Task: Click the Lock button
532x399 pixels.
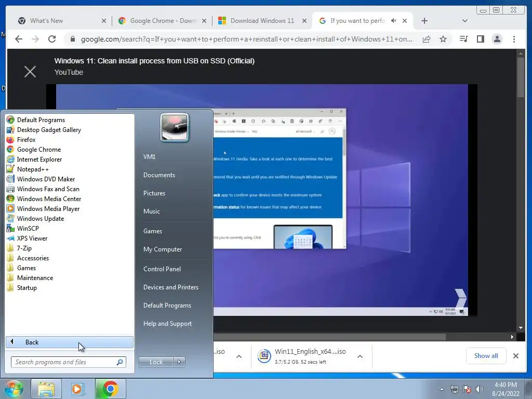Action: tap(156, 362)
